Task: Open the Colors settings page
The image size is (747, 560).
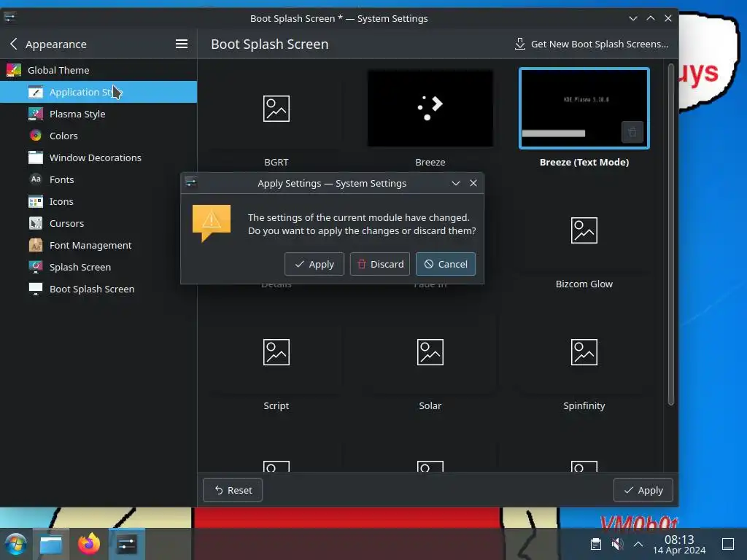Action: pos(98,136)
